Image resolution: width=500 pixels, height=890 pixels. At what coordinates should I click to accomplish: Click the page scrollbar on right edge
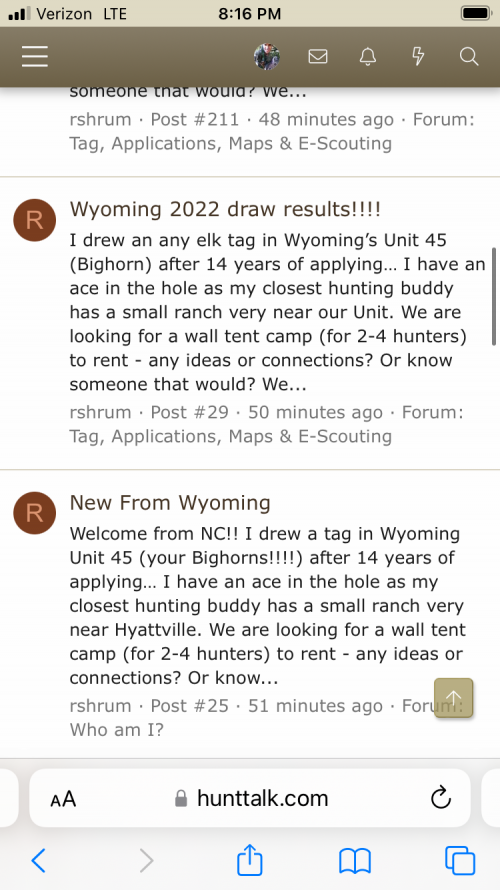click(x=494, y=296)
